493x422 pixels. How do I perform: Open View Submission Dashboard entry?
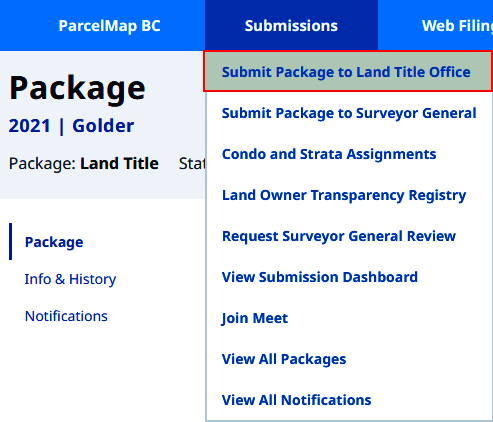coord(349,277)
